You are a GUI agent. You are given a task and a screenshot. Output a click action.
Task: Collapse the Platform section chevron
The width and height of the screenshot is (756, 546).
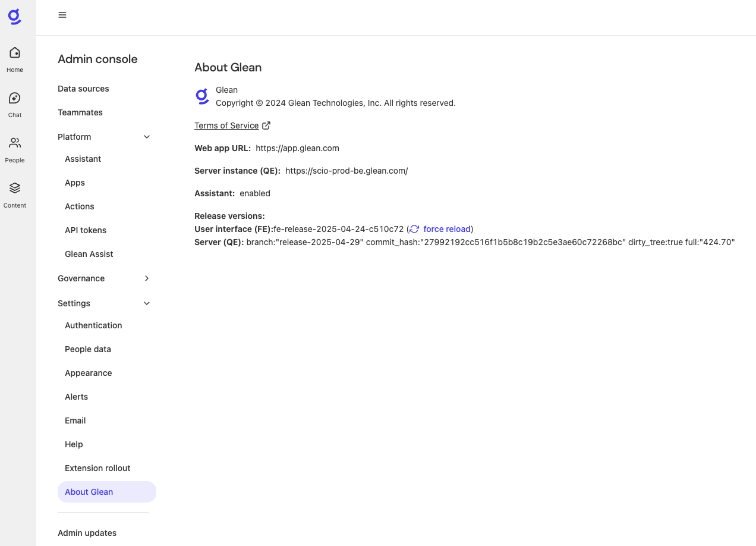147,137
